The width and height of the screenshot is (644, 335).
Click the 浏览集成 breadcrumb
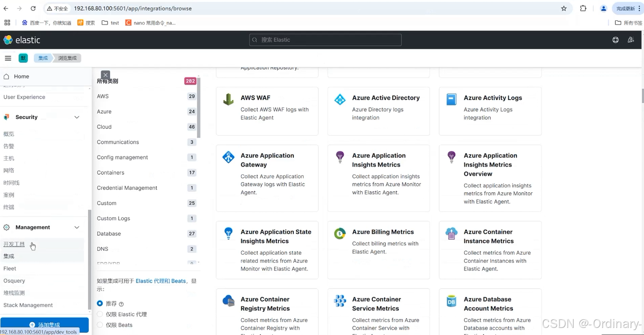coord(67,58)
